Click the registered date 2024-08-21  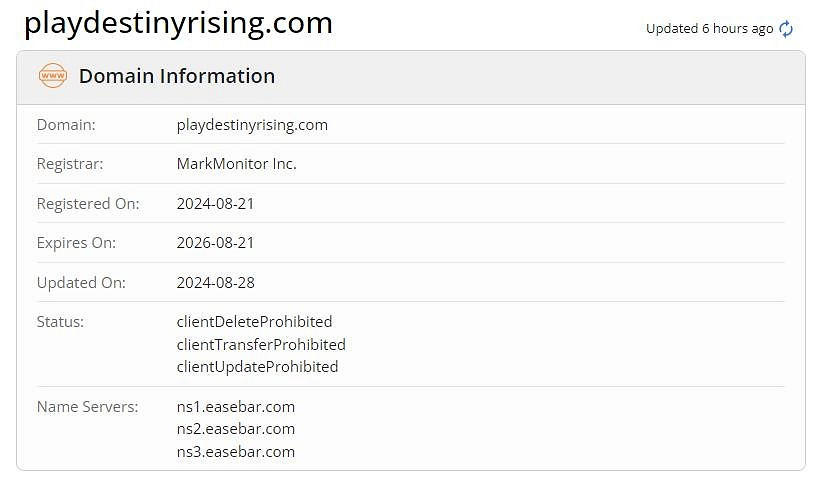click(215, 203)
